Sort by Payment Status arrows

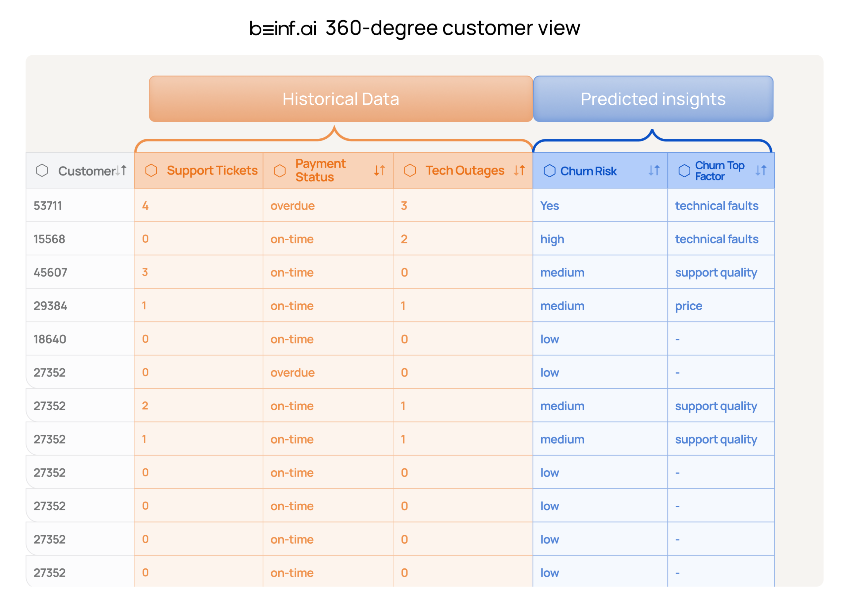380,171
